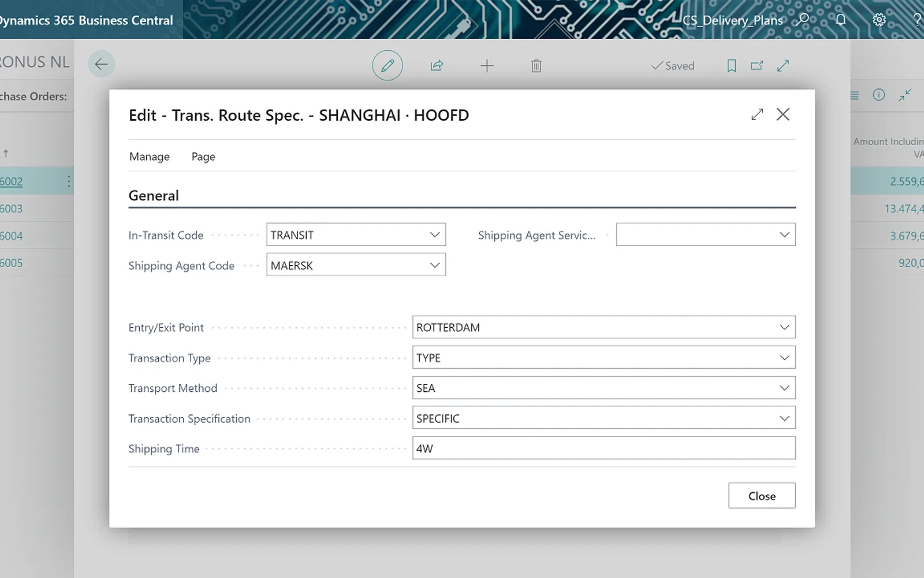Click the list view icon on right
Viewport: 924px width, 578px height.
pos(854,95)
